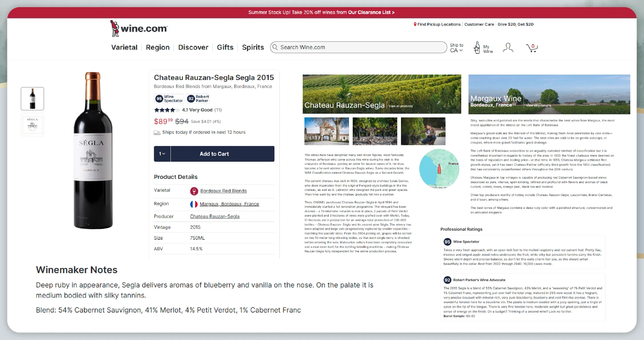Screen dimensions: 644x340
Task: Click inside the Search Wine.com field
Action: (343, 47)
